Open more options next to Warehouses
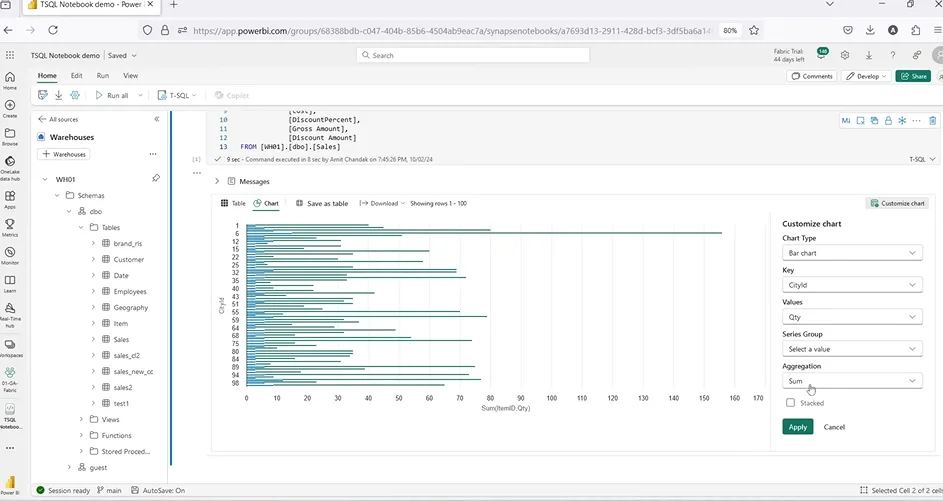 point(153,154)
